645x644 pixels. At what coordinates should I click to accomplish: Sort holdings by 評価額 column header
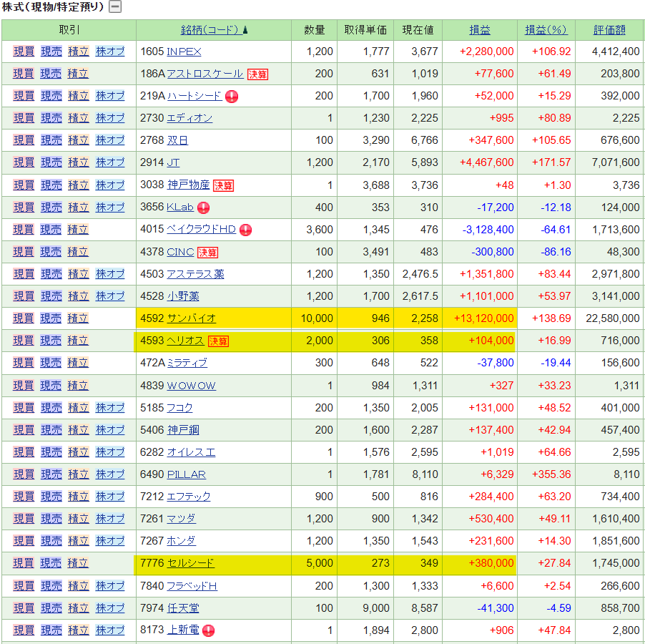[x=609, y=30]
